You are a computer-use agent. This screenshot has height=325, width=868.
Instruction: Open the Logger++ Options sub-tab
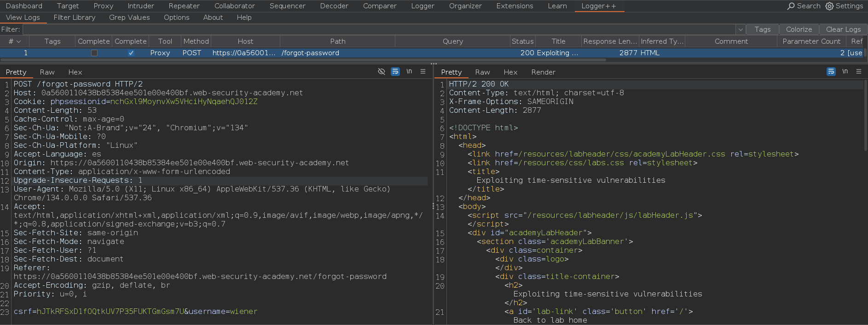(x=177, y=17)
